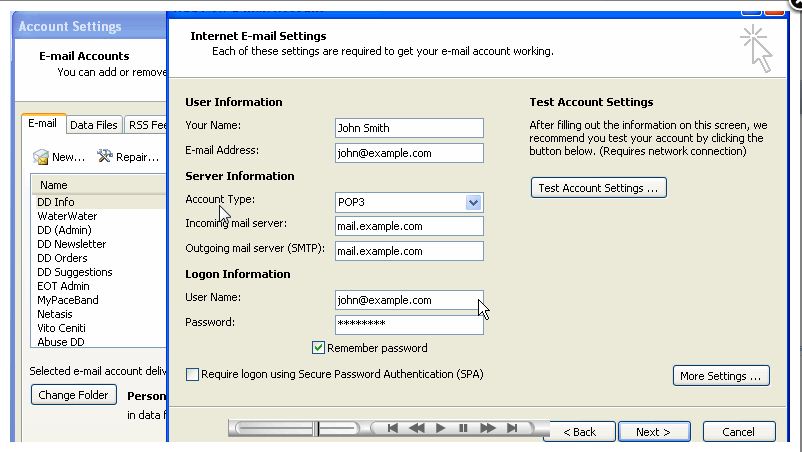The width and height of the screenshot is (802, 452).
Task: Select DD Newsletter account in list
Action: (99, 244)
